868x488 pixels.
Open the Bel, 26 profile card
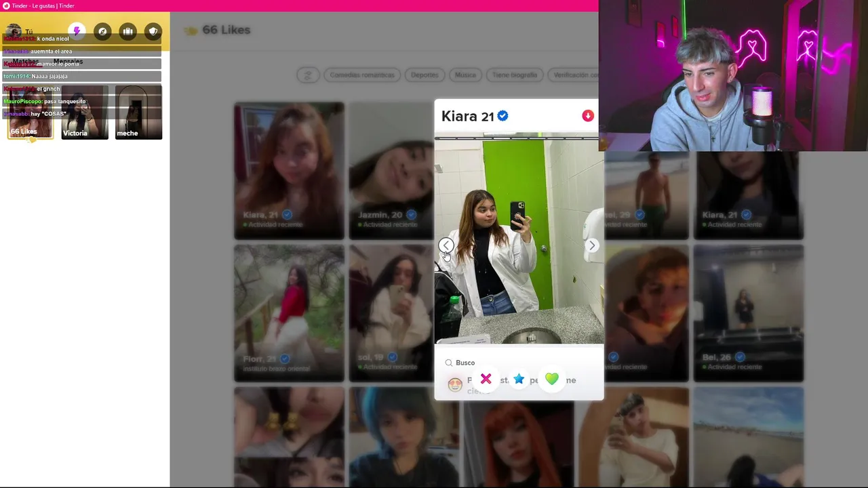749,313
